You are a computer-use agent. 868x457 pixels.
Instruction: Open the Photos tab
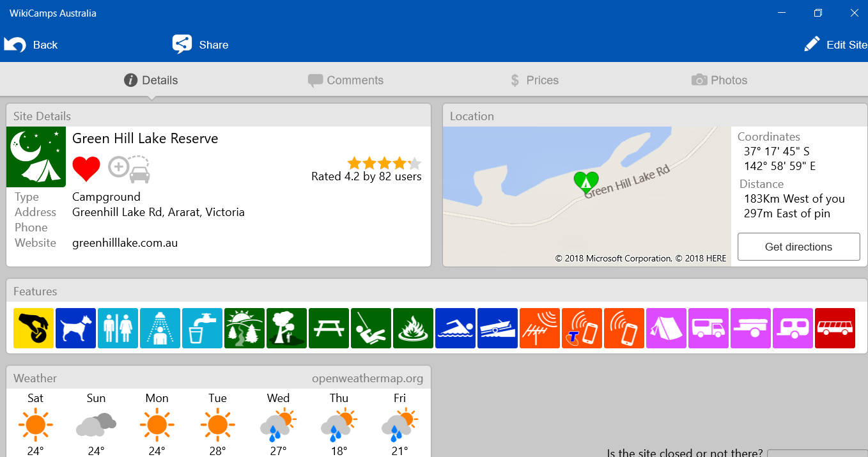tap(719, 81)
